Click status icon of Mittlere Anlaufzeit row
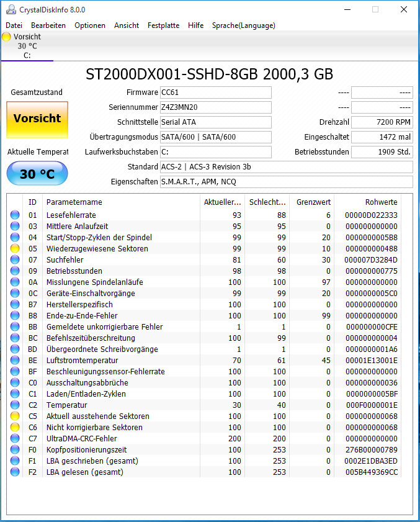Screen dimensions: 420x522 [x=15, y=226]
